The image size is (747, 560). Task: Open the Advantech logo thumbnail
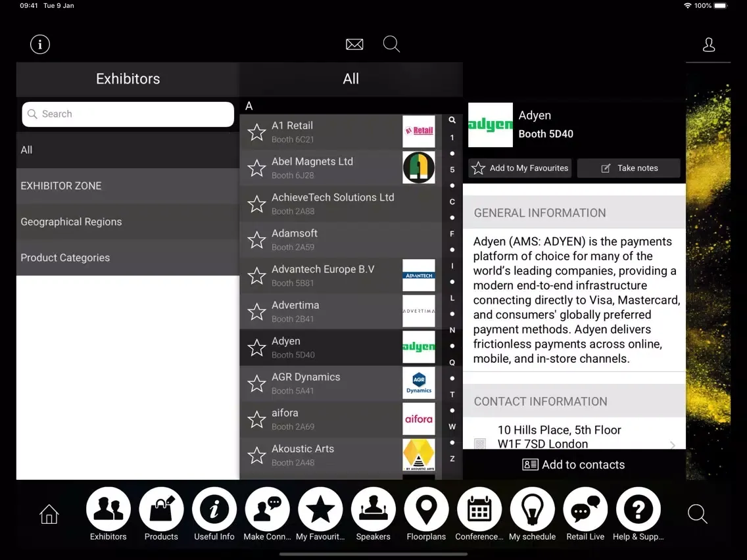point(419,275)
